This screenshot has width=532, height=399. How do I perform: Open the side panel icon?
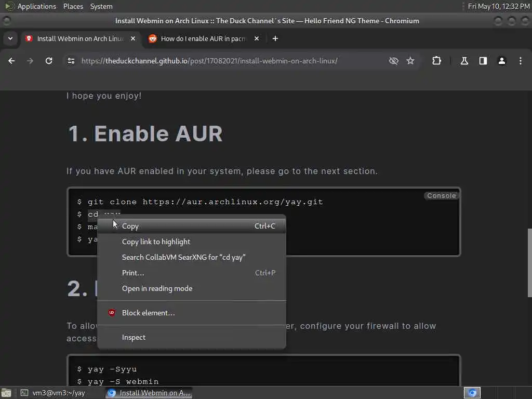[483, 61]
